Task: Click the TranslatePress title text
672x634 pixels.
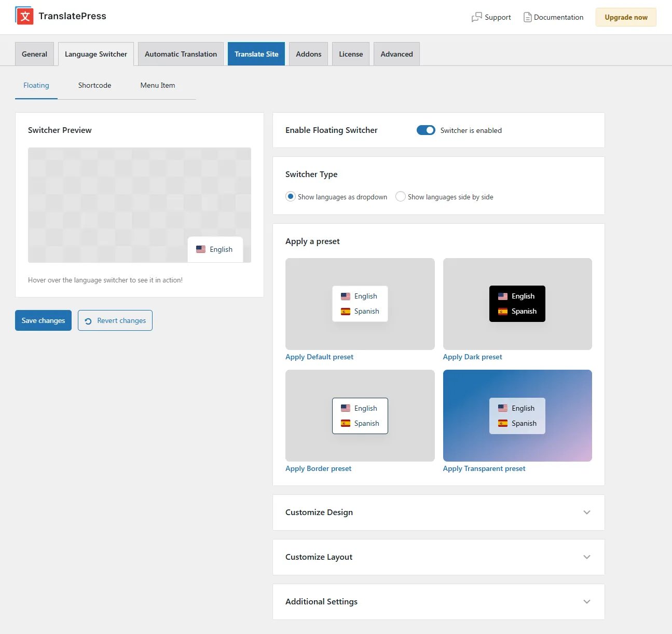Action: pos(72,16)
